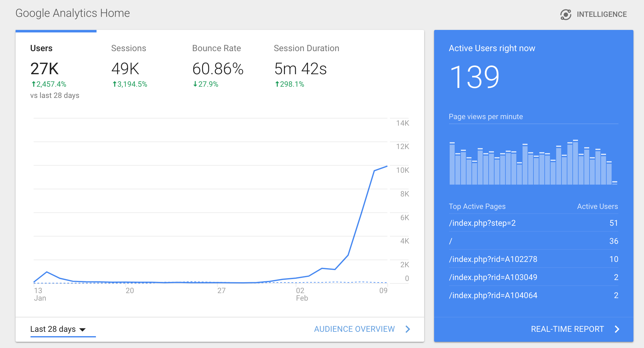Viewport: 644px width, 348px height.
Task: Click the 298.1% duration change indicator
Action: pyautogui.click(x=289, y=84)
